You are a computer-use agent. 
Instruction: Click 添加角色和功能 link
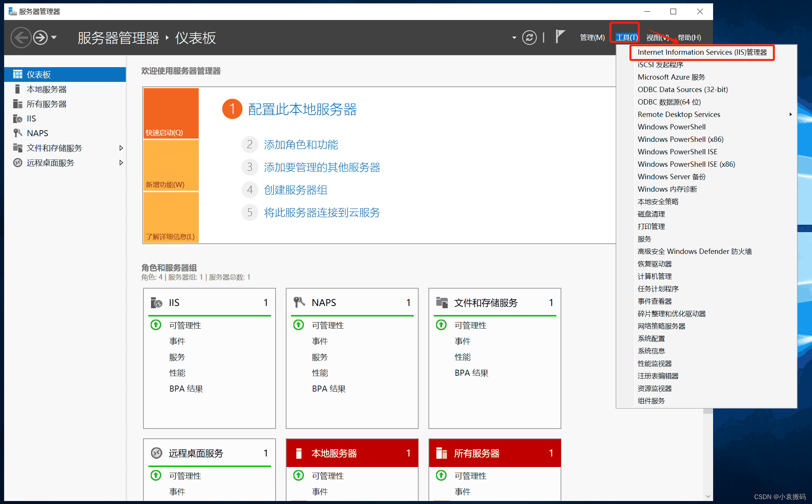tap(301, 144)
